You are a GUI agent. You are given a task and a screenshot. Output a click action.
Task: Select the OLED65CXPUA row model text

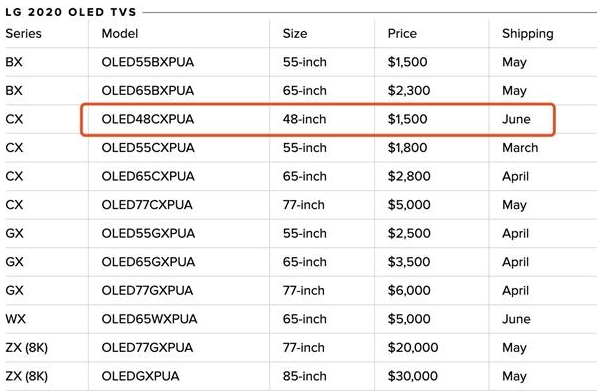coord(148,176)
